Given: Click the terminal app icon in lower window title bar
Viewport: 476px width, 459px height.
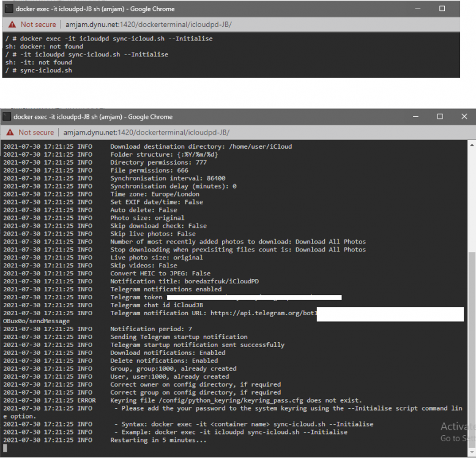Looking at the screenshot, I should (x=7, y=116).
